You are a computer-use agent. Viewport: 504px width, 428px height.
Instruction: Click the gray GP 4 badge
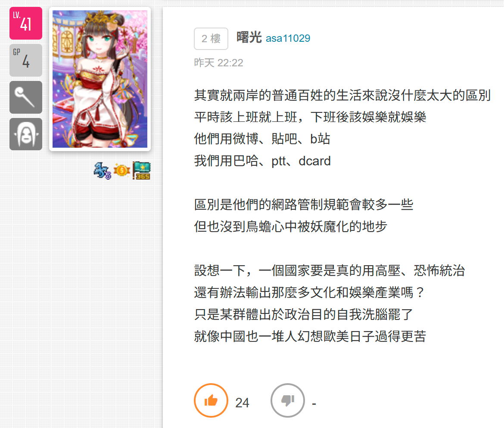[x=26, y=60]
